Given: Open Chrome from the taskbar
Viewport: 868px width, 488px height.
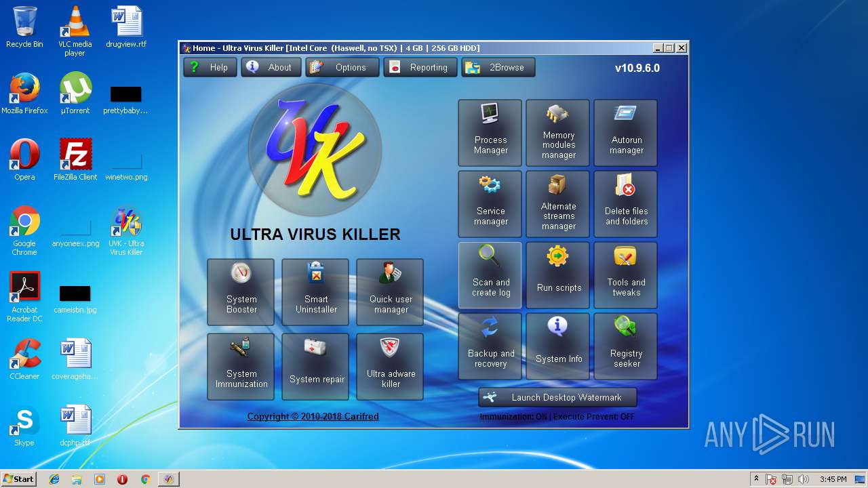Looking at the screenshot, I should [x=145, y=479].
